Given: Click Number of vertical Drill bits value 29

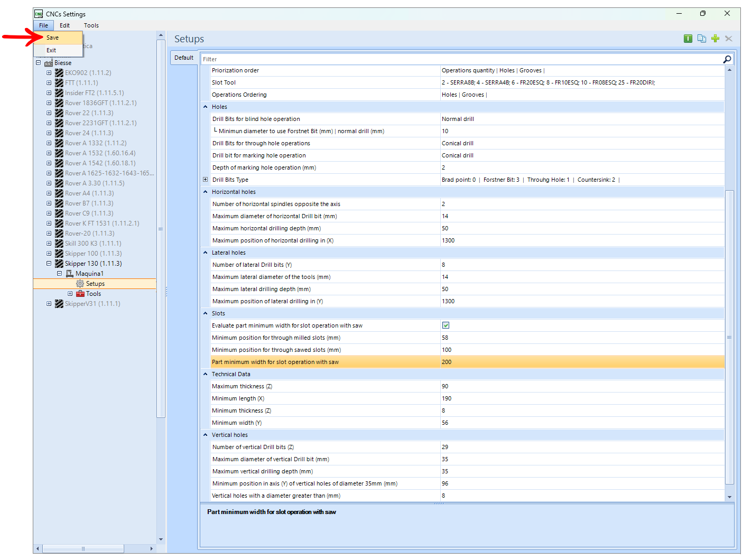Looking at the screenshot, I should pos(582,447).
